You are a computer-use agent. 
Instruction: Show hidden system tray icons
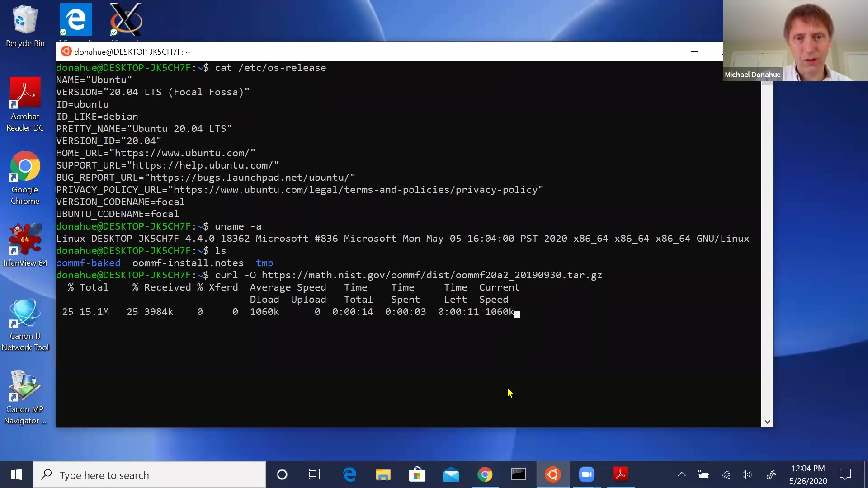tap(681, 474)
